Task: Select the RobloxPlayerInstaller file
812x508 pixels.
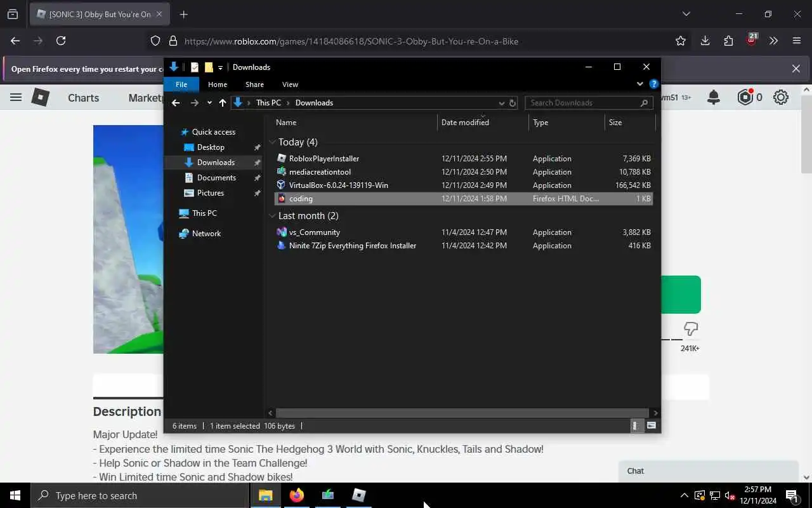Action: 324,159
